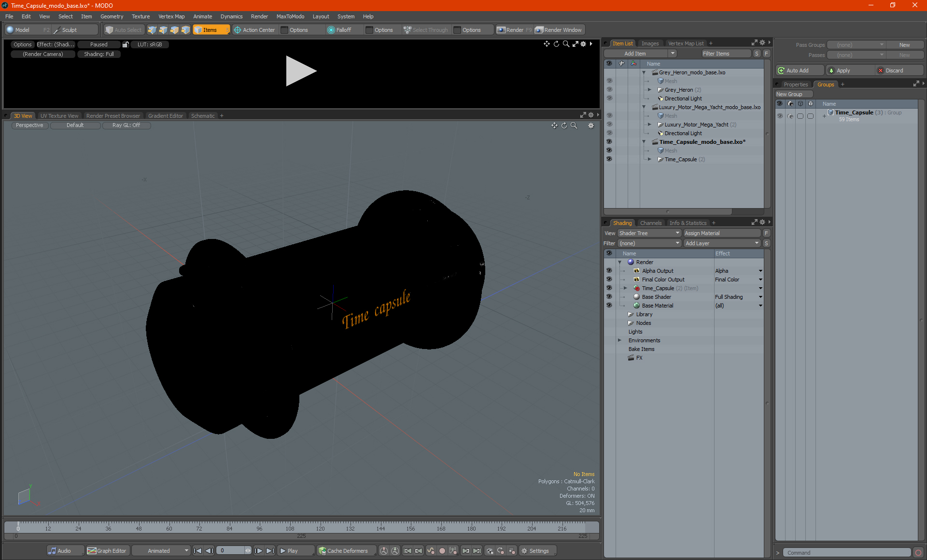Screen dimensions: 927x560
Task: Open MaxToModo menu
Action: point(290,16)
